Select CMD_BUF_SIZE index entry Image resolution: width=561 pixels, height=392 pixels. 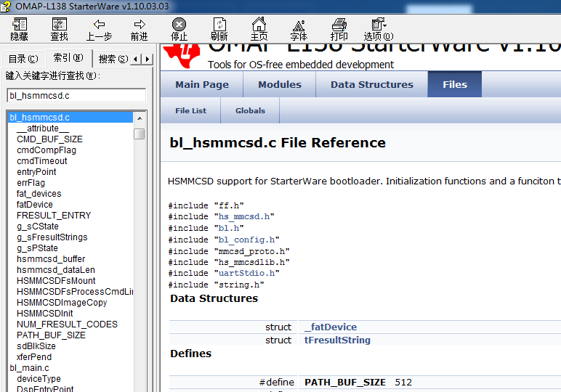point(49,139)
